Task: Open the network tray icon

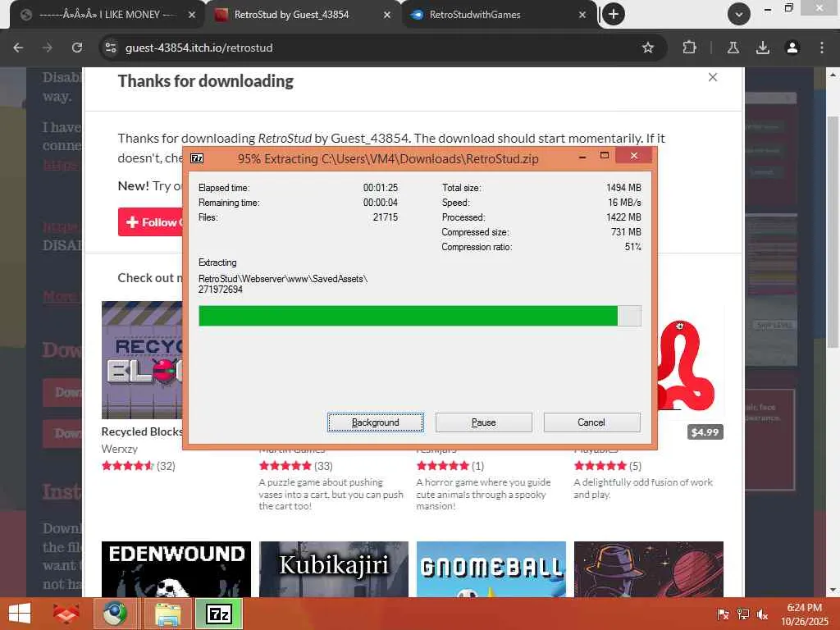Action: pos(742,614)
